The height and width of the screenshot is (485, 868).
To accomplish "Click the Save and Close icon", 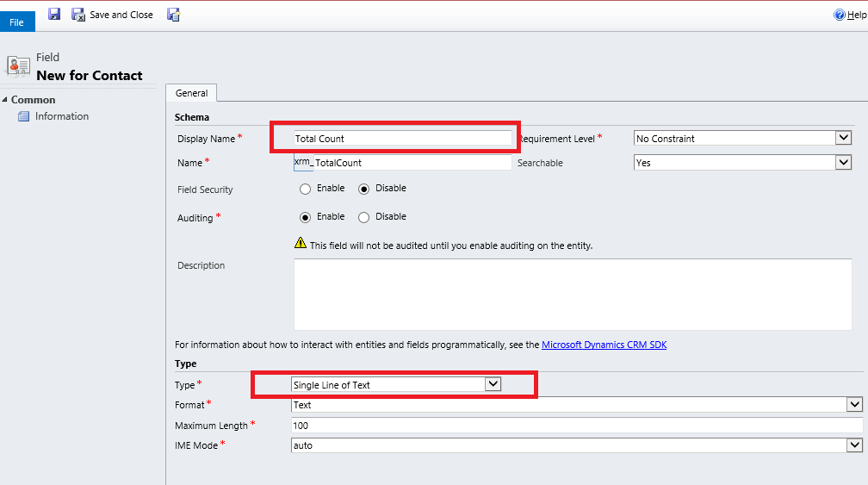I will [x=78, y=15].
